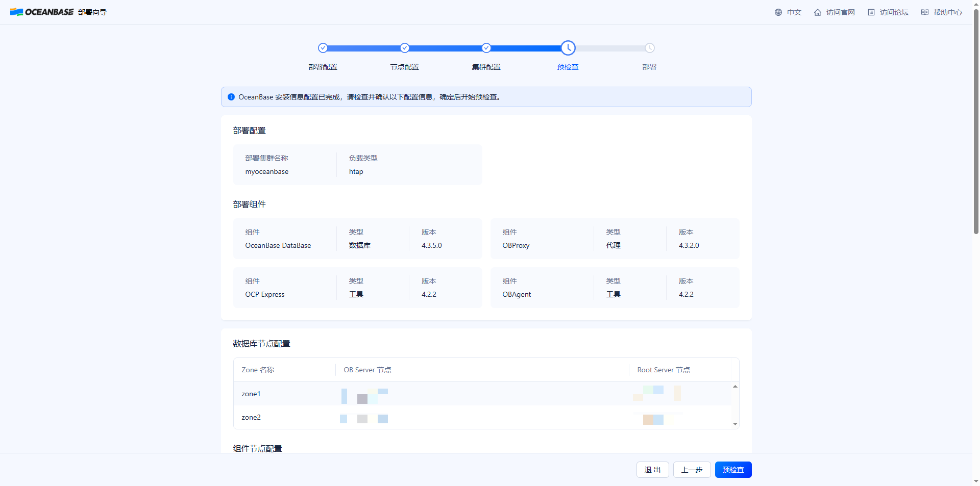Screen dimensions: 980x486
Task: Click the OCP Express component name
Action: (x=265, y=294)
